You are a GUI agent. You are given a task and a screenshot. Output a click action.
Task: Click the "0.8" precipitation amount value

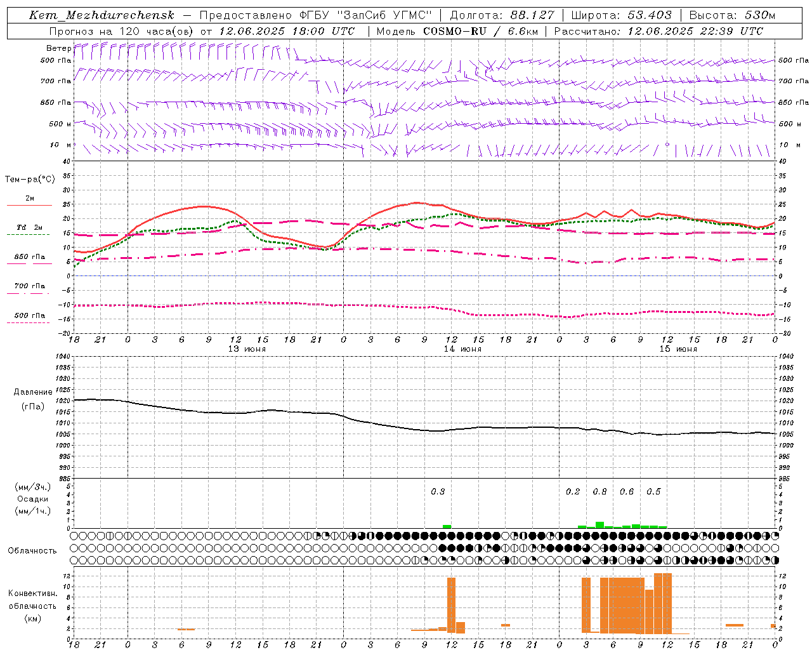[x=599, y=491]
